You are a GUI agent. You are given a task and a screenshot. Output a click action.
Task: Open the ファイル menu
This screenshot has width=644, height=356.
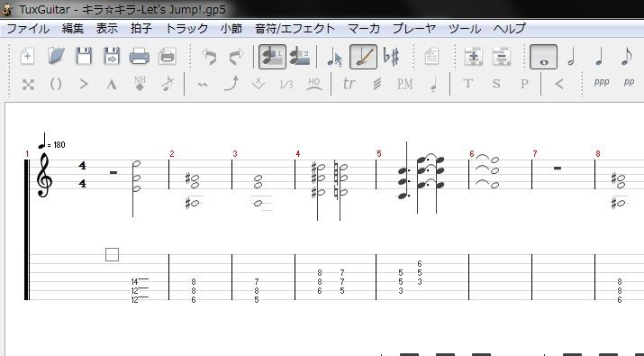(x=28, y=28)
